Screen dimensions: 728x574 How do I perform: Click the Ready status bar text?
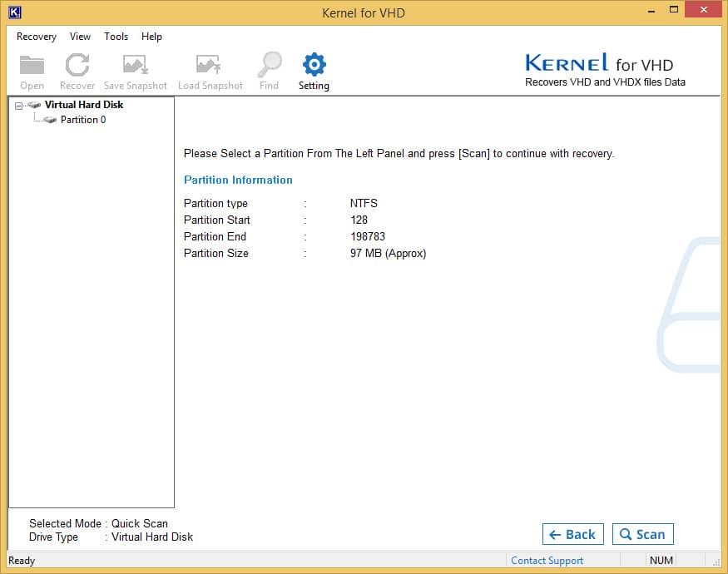click(x=22, y=561)
